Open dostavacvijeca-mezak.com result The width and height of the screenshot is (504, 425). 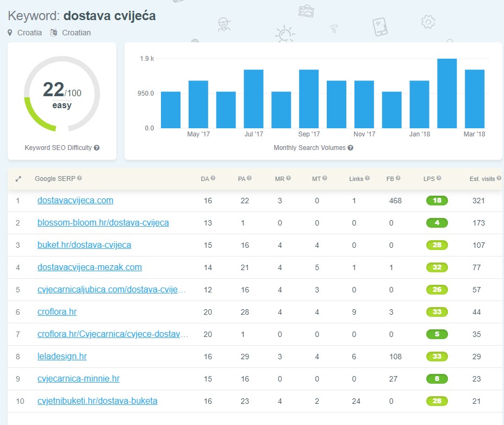[x=90, y=267]
